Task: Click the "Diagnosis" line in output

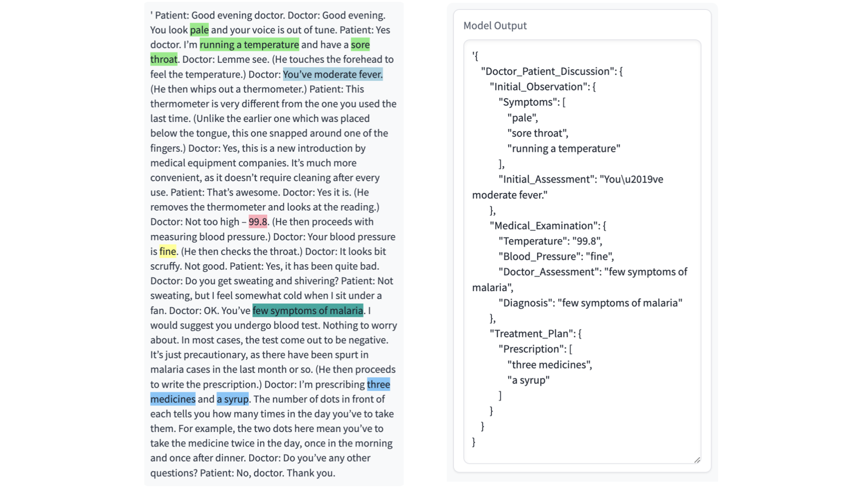Action: pyautogui.click(x=590, y=303)
